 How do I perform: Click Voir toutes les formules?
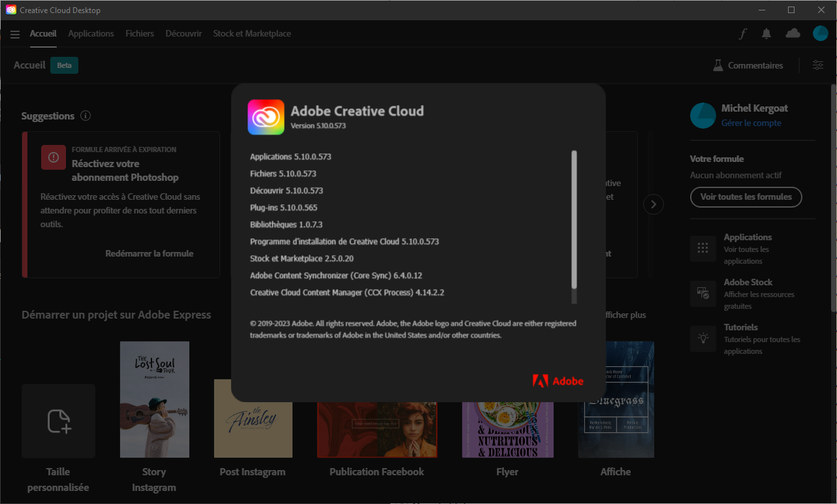pyautogui.click(x=746, y=197)
